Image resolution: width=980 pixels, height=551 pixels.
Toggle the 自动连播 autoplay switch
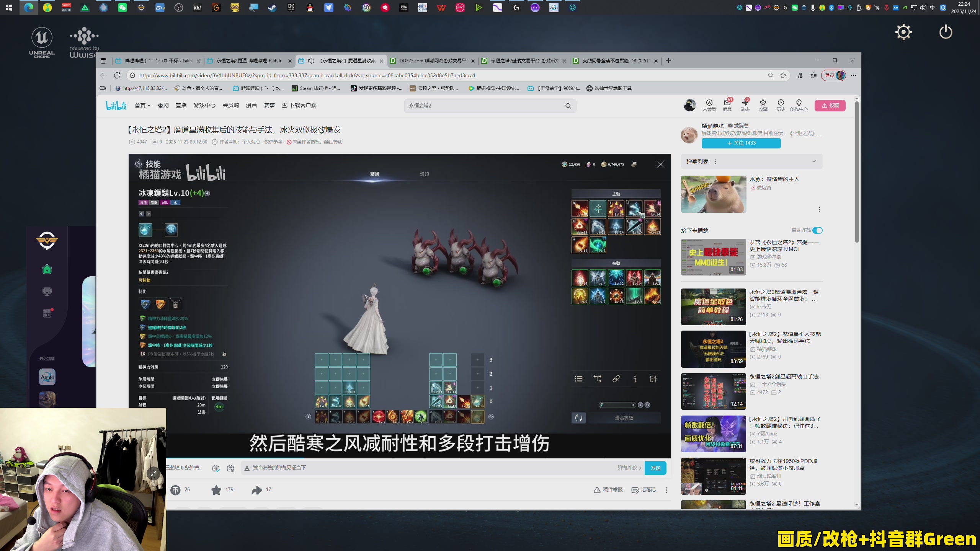point(817,230)
